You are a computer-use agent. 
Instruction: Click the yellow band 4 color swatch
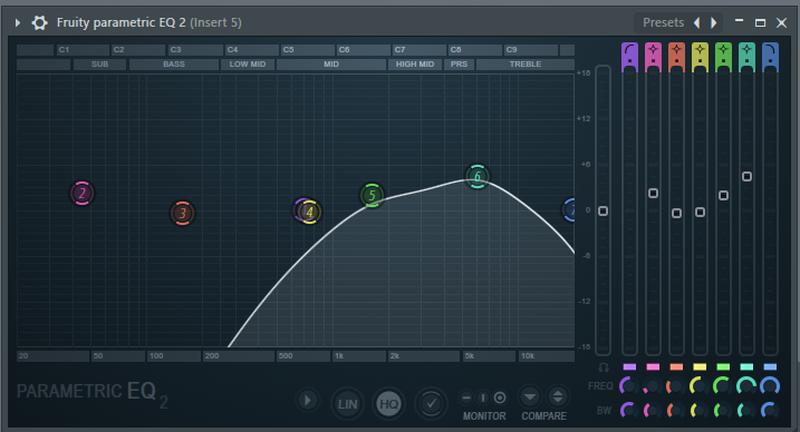[700, 367]
